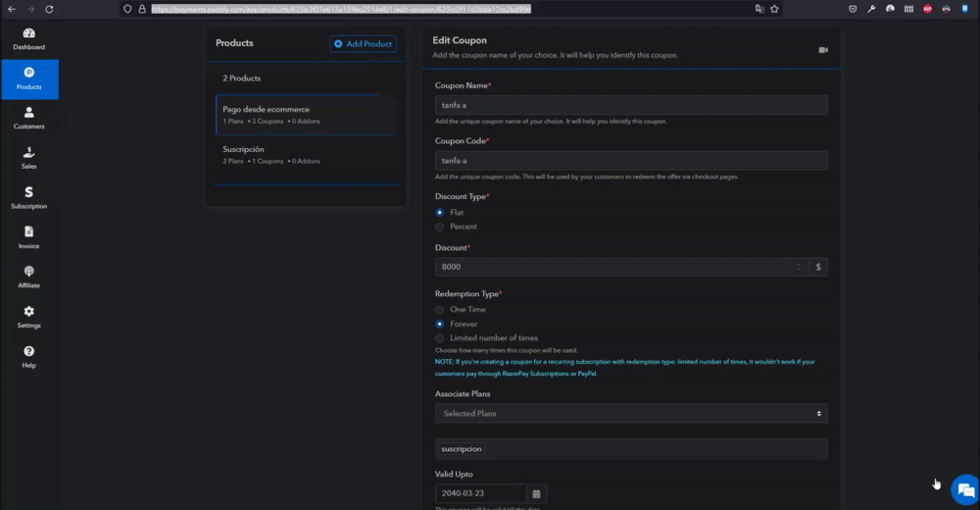Click the dollar currency symbol beside Discount
Viewport: 980px width, 510px height.
(x=818, y=267)
